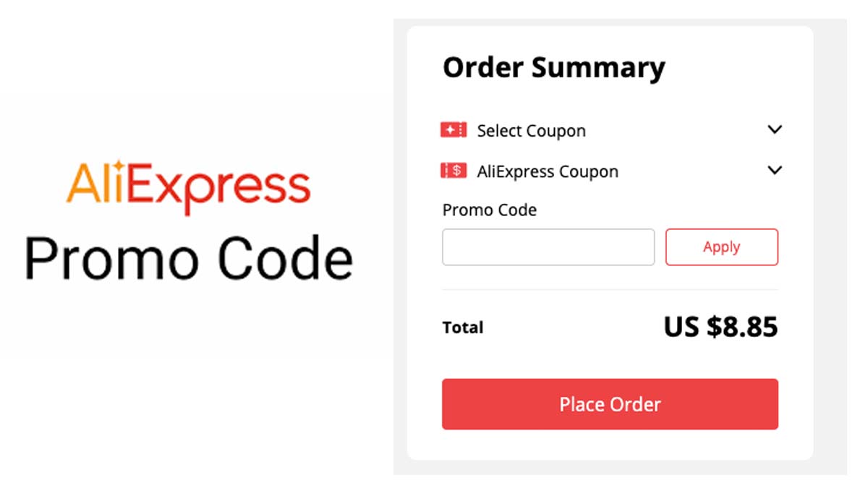Click the small Promo Code label above the field
The image size is (868, 488).
pyautogui.click(x=489, y=210)
